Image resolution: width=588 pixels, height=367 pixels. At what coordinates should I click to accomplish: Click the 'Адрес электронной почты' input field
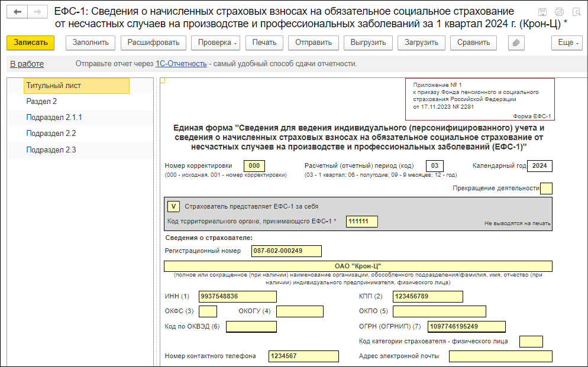point(500,356)
